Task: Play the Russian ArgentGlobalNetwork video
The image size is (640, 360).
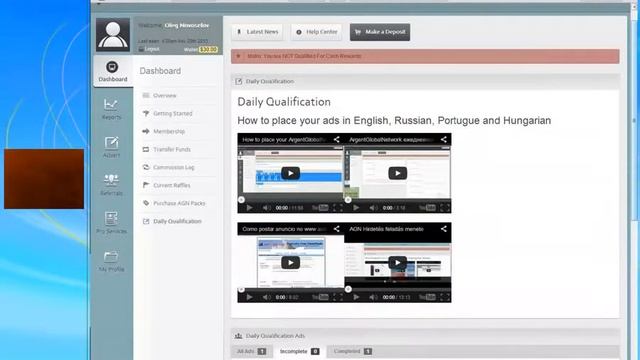Action: pyautogui.click(x=398, y=173)
